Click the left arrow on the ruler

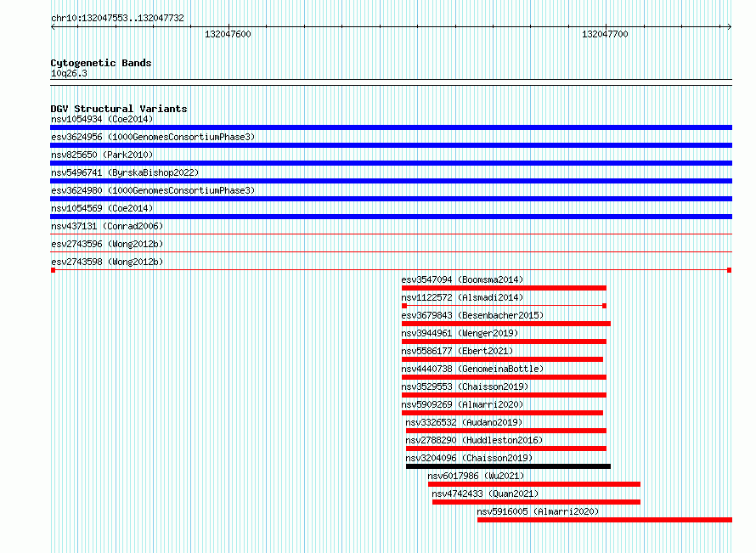pos(53,26)
